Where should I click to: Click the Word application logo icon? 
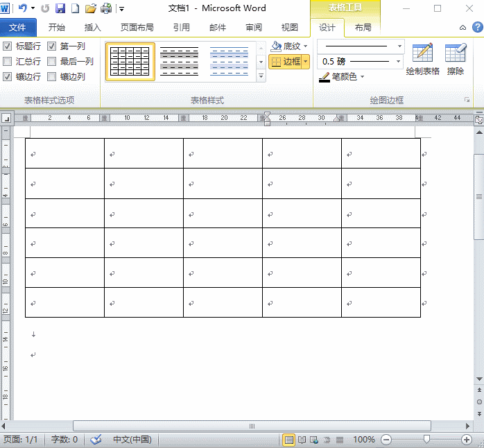pos(5,8)
